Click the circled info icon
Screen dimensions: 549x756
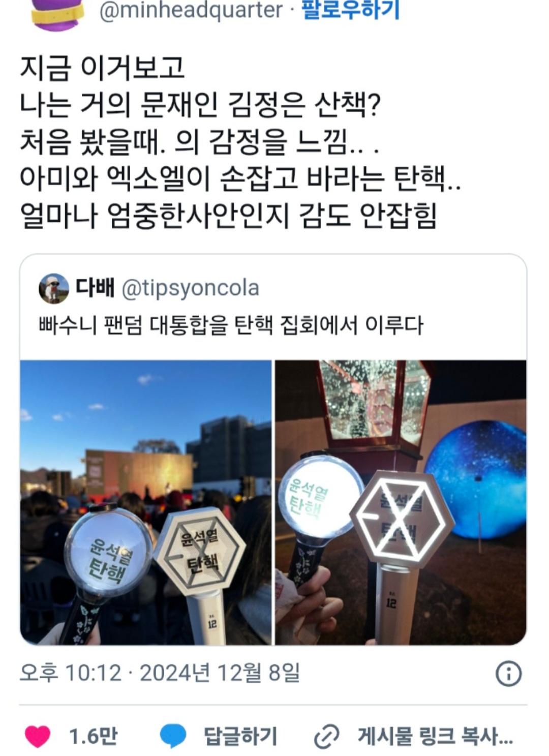[508, 674]
